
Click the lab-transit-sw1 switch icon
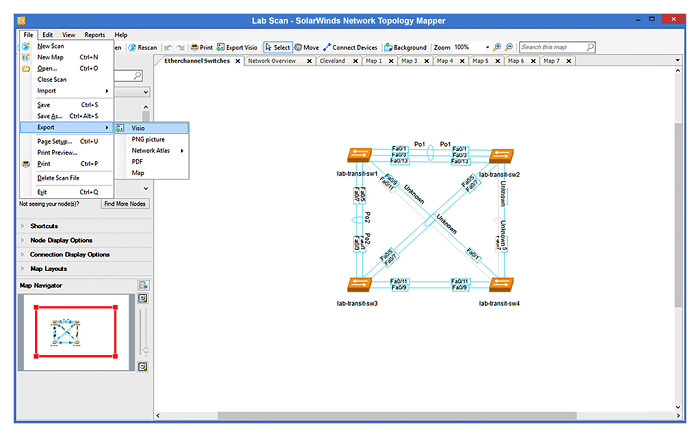[x=359, y=155]
